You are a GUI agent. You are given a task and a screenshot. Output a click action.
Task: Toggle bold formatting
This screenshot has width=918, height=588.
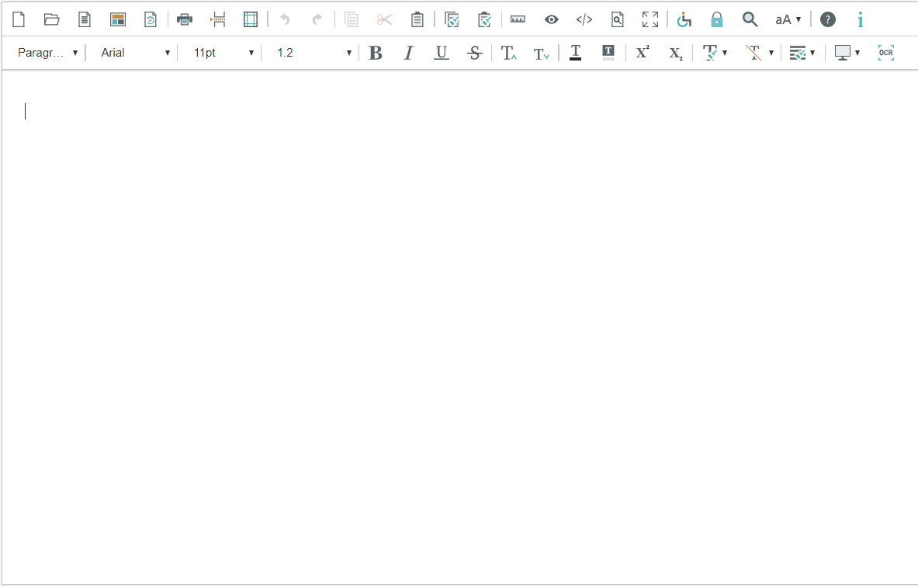click(376, 53)
